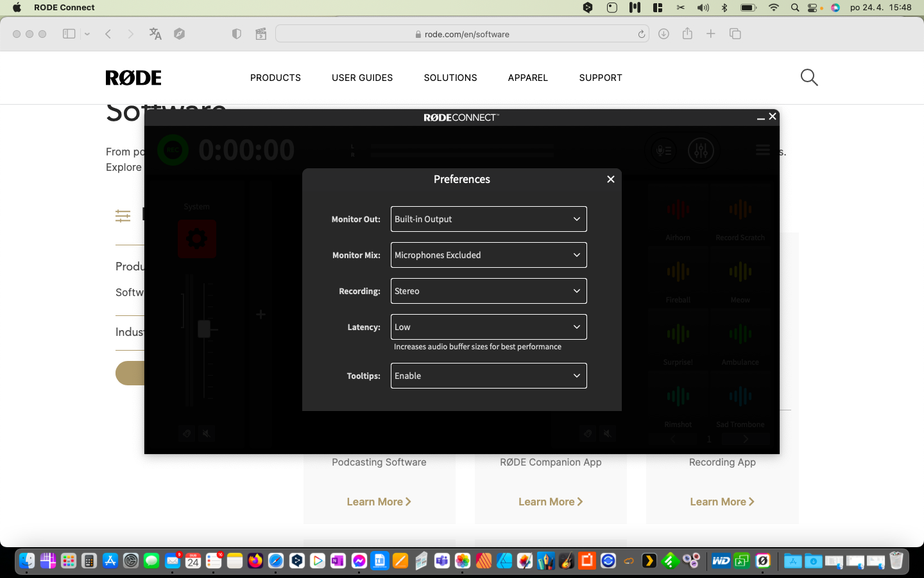
Task: Open the Safari tab group chevron
Action: 87,34
